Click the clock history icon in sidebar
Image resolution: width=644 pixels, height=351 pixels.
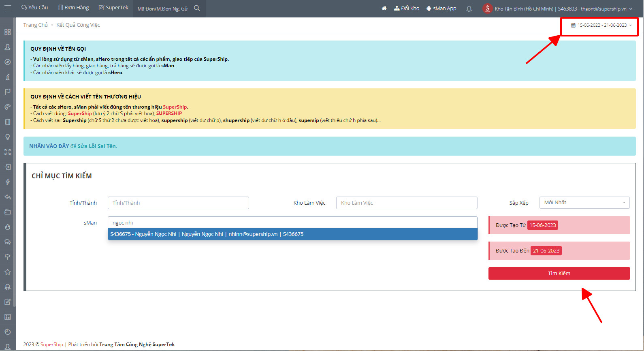(7, 332)
